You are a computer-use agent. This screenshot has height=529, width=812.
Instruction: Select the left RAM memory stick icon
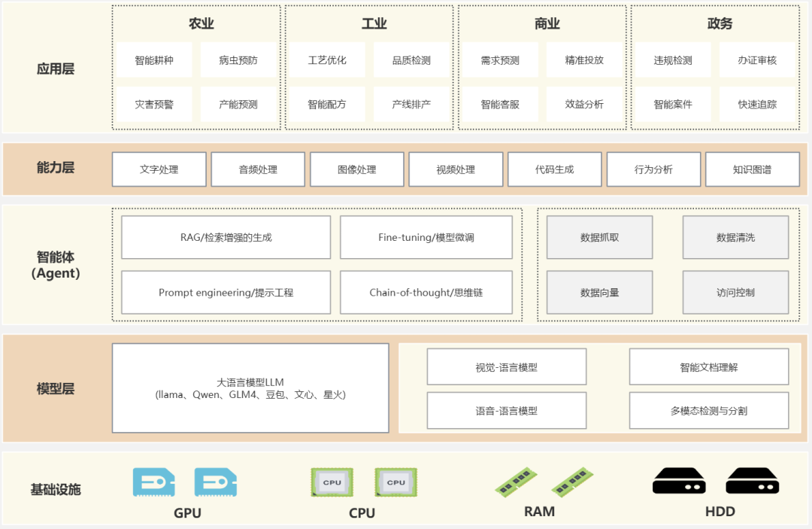517,482
